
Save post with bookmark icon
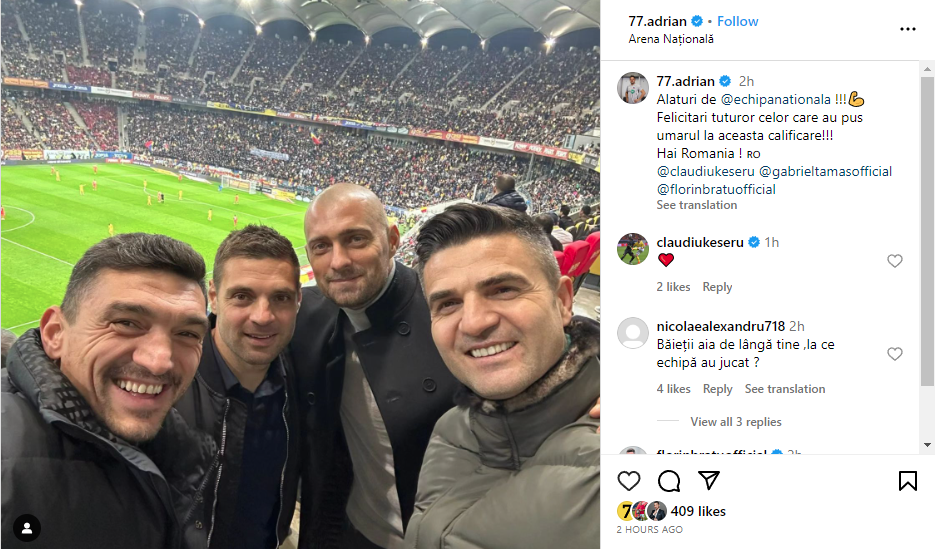click(x=908, y=480)
